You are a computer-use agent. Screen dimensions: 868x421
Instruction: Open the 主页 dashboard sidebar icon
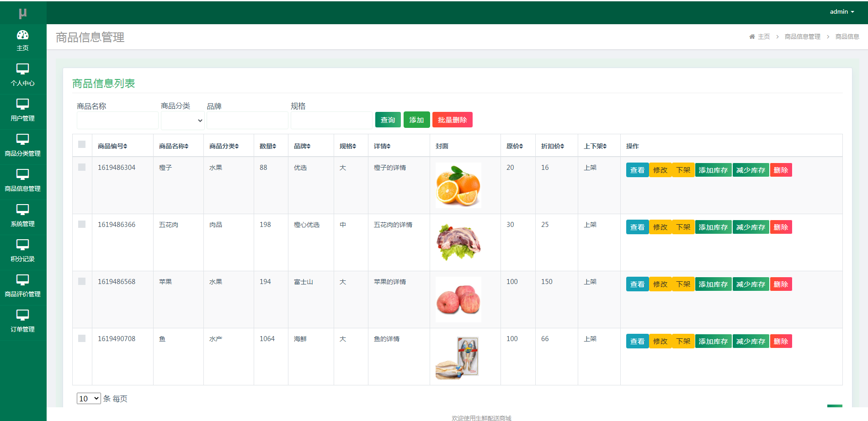tap(22, 35)
